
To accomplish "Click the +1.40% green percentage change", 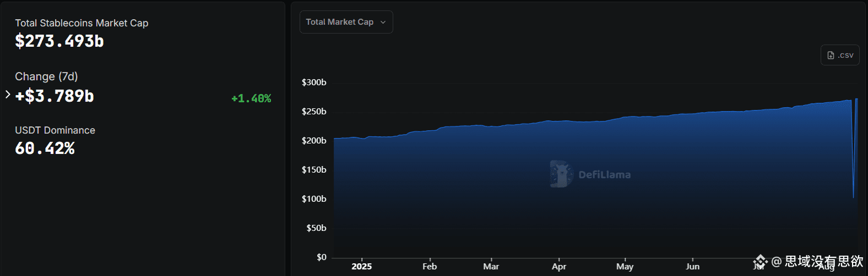I will [251, 98].
